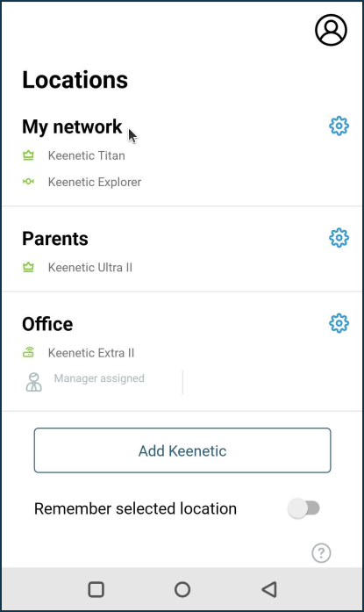Open the Keenetic Titan device entry
The width and height of the screenshot is (364, 612).
87,155
